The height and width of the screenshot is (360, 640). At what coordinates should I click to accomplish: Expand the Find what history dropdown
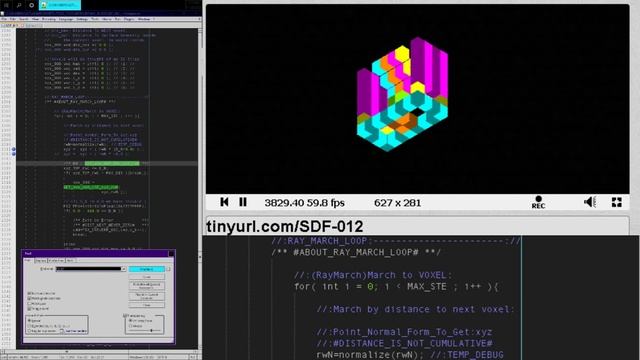point(123,269)
